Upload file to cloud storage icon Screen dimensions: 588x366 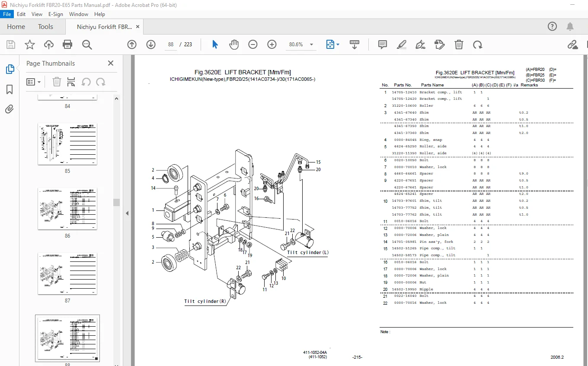coord(49,45)
